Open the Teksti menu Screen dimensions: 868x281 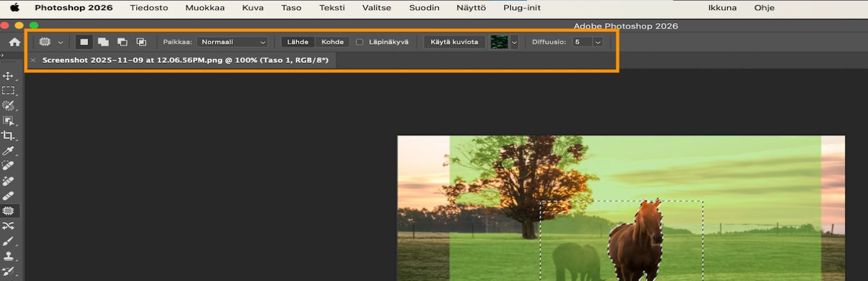(x=332, y=8)
